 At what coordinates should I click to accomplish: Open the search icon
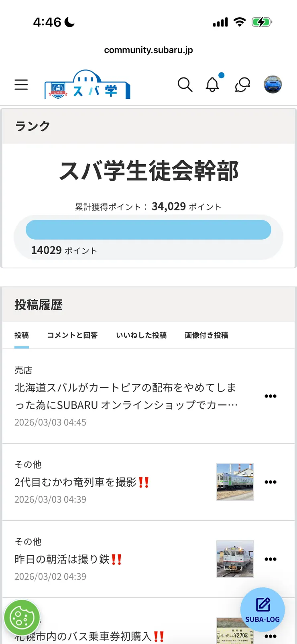click(x=185, y=85)
